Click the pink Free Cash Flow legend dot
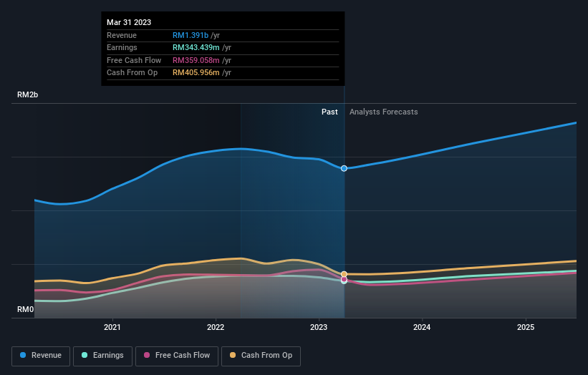Viewport: 588px width, 375px height. click(x=147, y=355)
